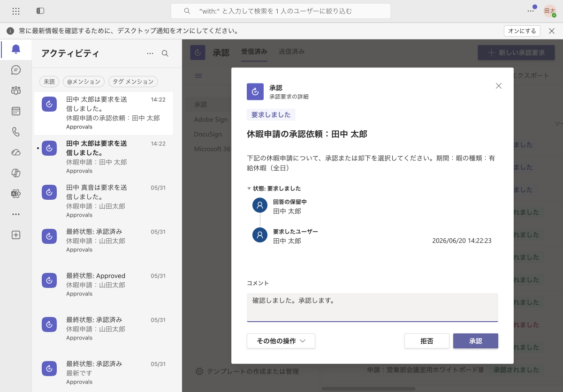
Task: Open Chat from the left rail
Action: pos(16,70)
